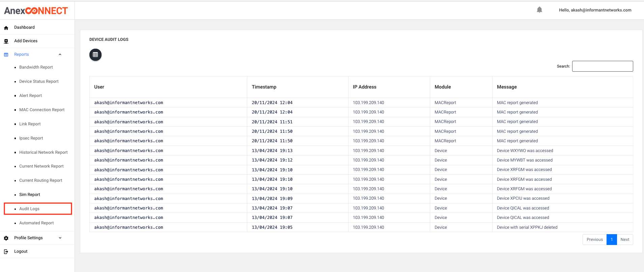
Task: Select Audit Logs in the sidebar
Action: pyautogui.click(x=29, y=209)
